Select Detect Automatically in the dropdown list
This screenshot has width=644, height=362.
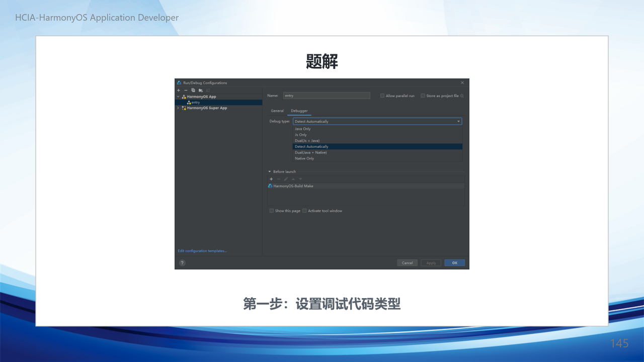point(378,146)
